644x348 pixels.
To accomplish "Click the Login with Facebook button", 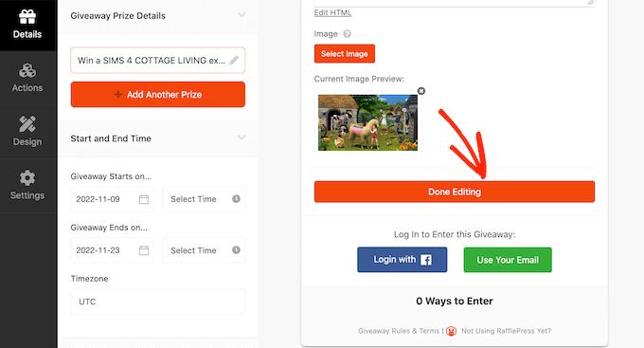I will [x=402, y=260].
